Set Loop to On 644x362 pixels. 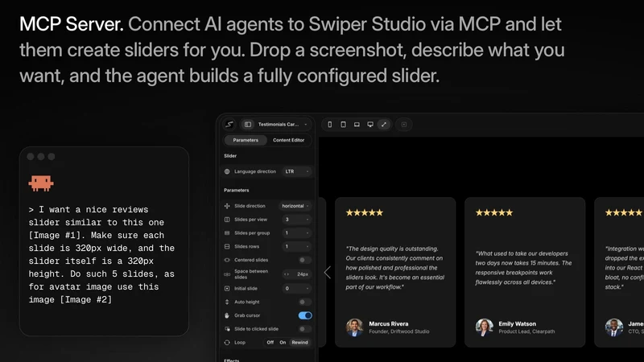click(283, 343)
